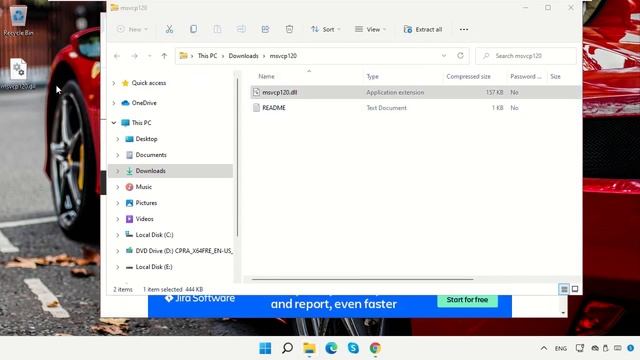
Task: Open the Sort dropdown menu
Action: pyautogui.click(x=325, y=29)
